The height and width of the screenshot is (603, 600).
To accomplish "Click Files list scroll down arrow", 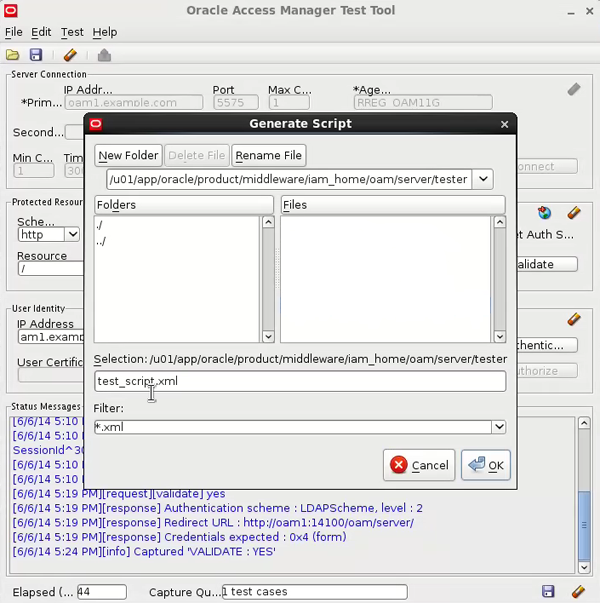I will 500,337.
